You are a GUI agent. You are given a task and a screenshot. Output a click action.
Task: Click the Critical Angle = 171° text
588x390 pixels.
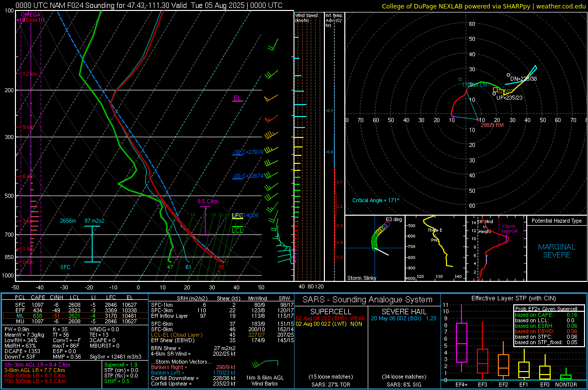(x=375, y=200)
